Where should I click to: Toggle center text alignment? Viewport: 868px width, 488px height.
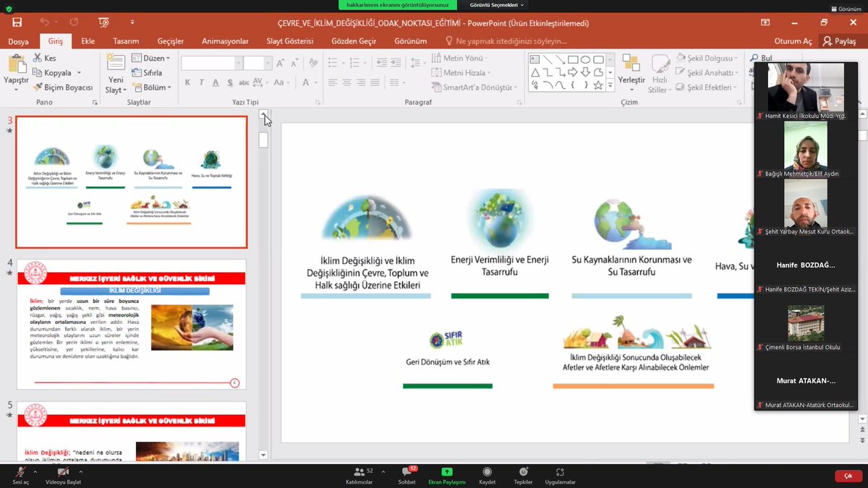click(x=347, y=83)
